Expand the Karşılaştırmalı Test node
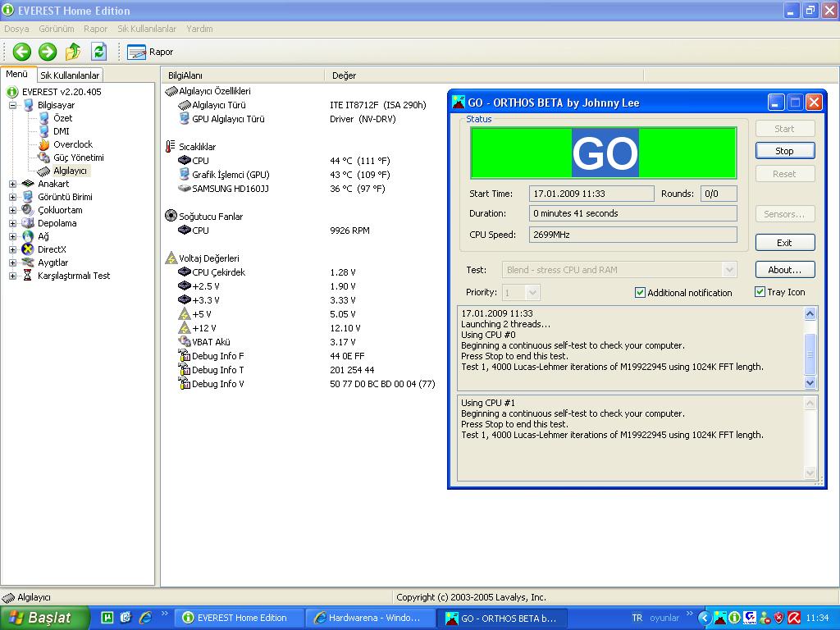Viewport: 840px width, 630px height. (x=13, y=276)
